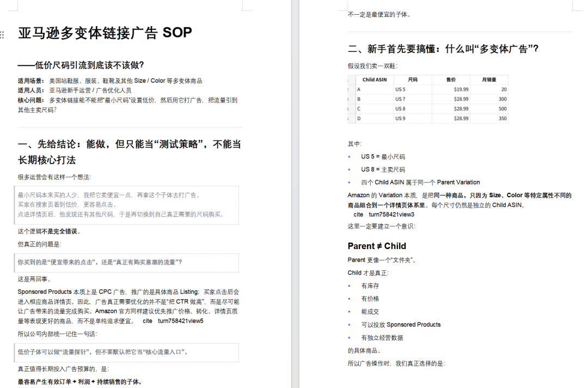
Task: Click the line "其中:"
Action: coord(354,144)
